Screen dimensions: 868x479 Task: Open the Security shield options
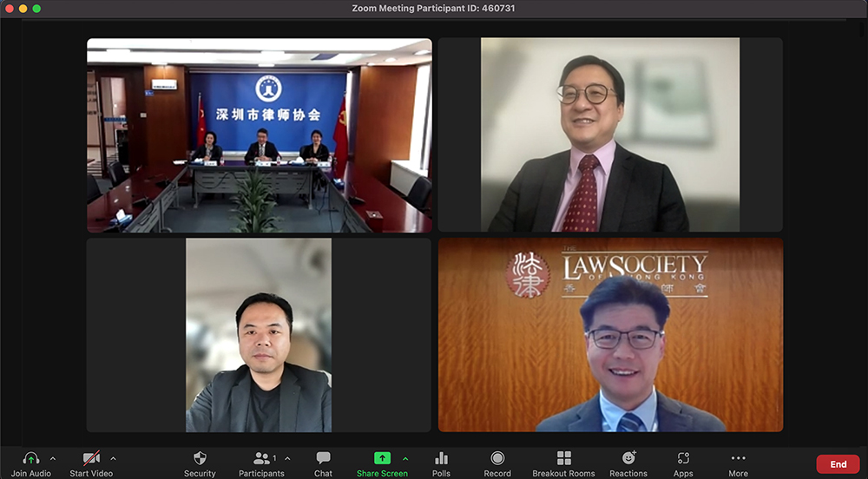point(200,458)
